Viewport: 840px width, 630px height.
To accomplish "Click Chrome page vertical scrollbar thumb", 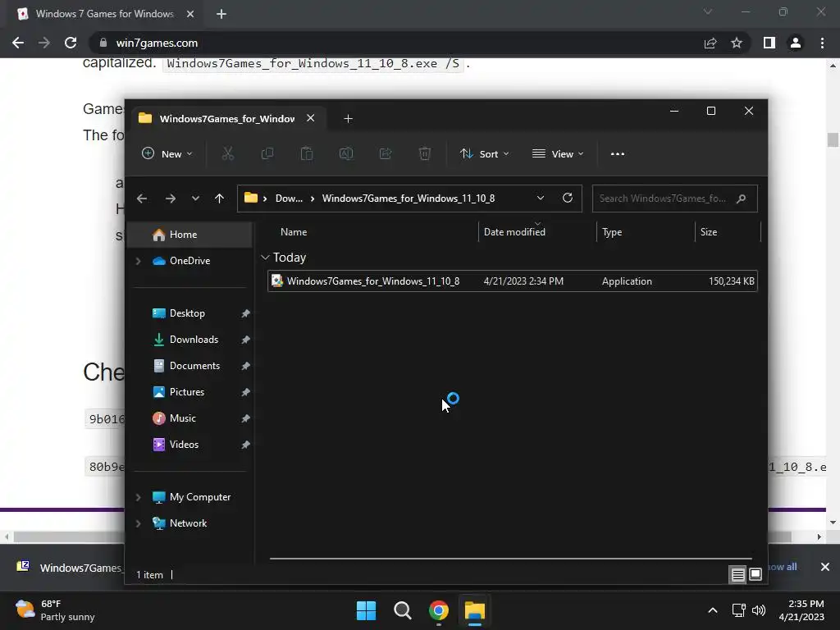I will pyautogui.click(x=832, y=139).
